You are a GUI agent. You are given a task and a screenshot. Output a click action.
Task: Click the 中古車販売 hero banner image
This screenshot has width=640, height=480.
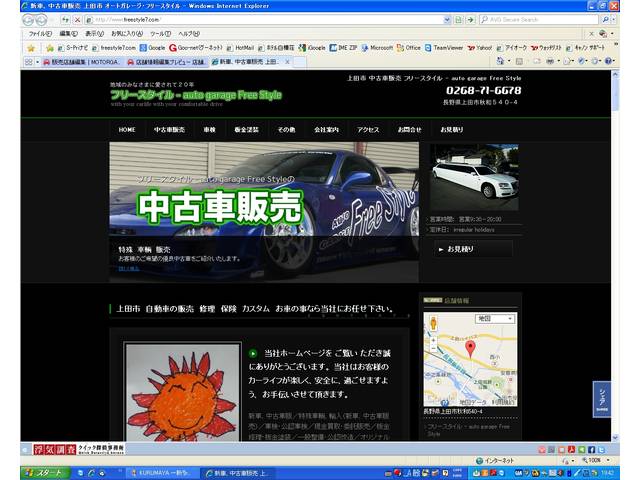point(264,212)
